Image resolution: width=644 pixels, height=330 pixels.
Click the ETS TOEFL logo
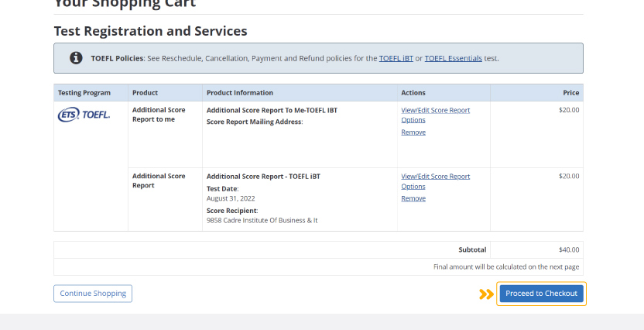84,115
